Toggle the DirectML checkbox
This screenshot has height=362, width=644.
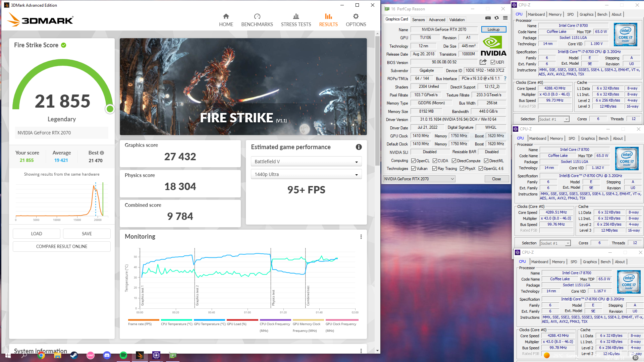pyautogui.click(x=486, y=161)
